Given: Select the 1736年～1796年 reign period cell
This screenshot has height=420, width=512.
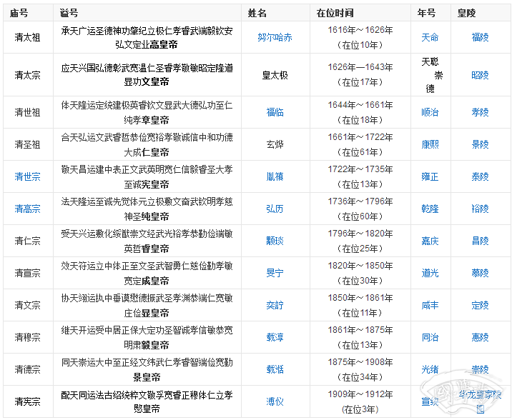Looking at the screenshot, I should pyautogui.click(x=360, y=209).
